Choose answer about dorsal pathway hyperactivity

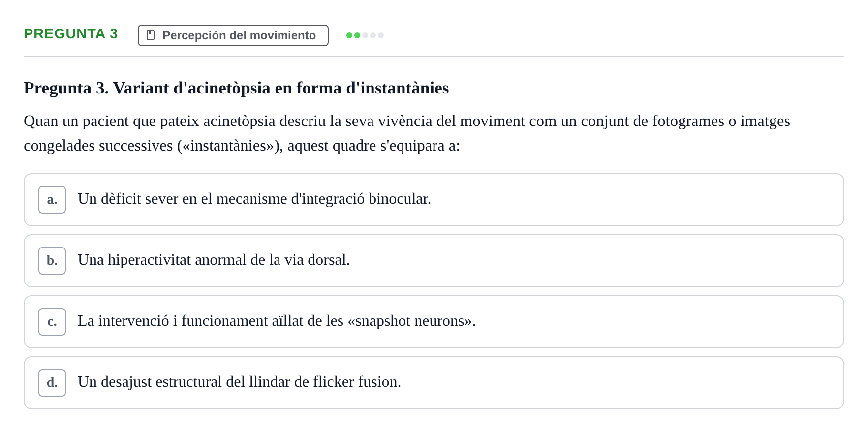(x=434, y=261)
